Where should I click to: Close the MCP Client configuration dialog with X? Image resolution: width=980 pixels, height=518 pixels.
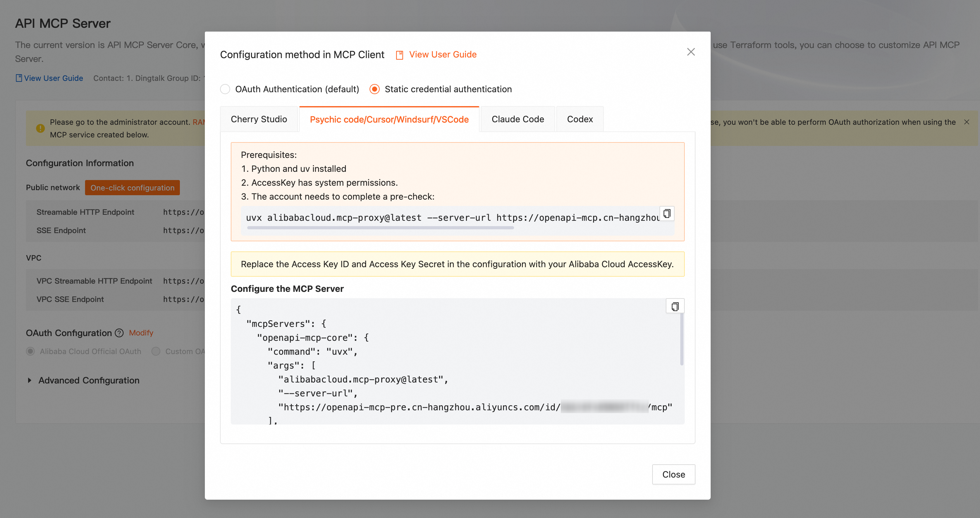(x=691, y=52)
